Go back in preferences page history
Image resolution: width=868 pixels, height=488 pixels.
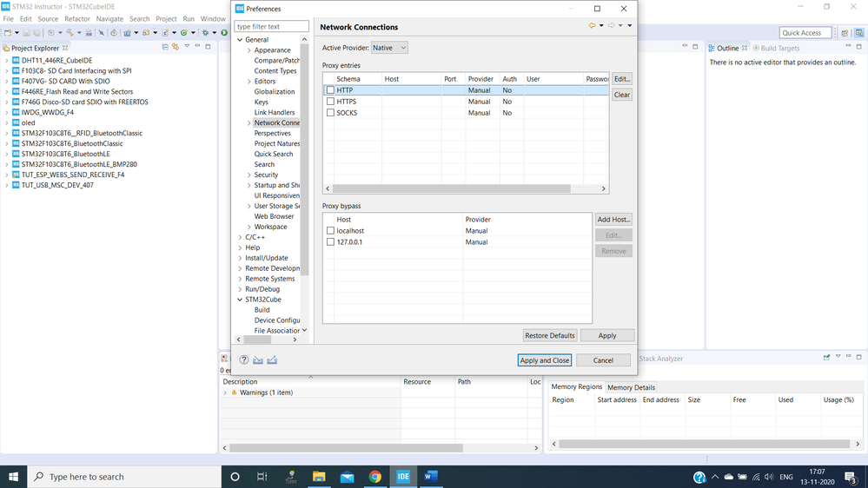pos(592,25)
